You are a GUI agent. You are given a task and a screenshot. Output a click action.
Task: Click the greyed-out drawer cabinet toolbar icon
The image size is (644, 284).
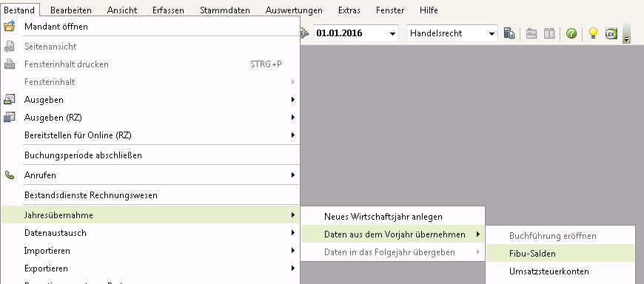[x=531, y=33]
